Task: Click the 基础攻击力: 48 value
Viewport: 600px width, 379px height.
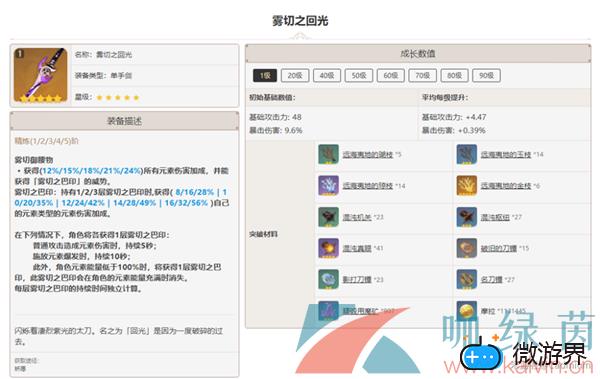Action: (275, 117)
